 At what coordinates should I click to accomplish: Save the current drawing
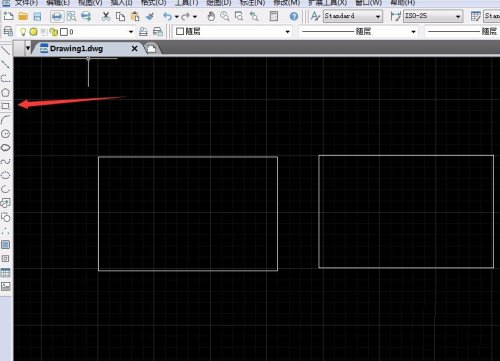pyautogui.click(x=37, y=16)
